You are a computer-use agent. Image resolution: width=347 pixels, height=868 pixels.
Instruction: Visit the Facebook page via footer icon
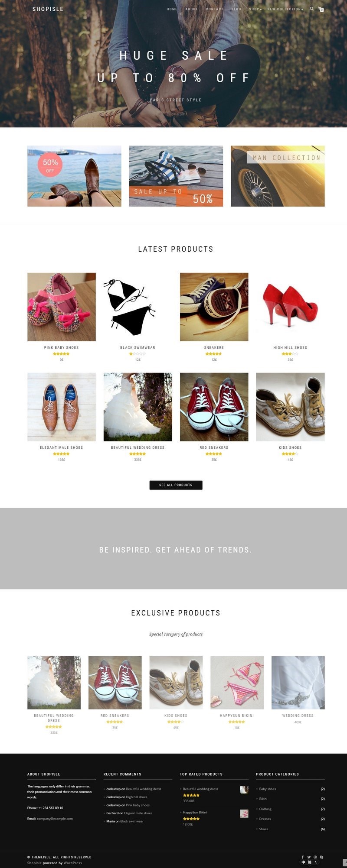[303, 857]
